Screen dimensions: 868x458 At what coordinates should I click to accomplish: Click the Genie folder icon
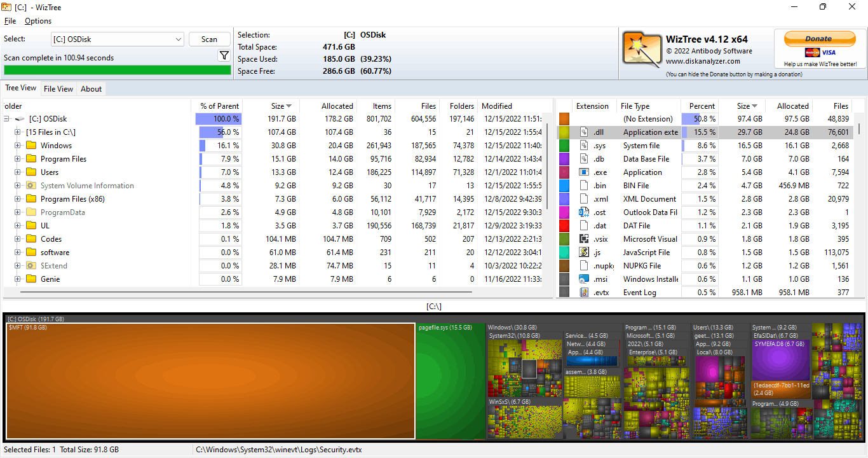tap(31, 279)
